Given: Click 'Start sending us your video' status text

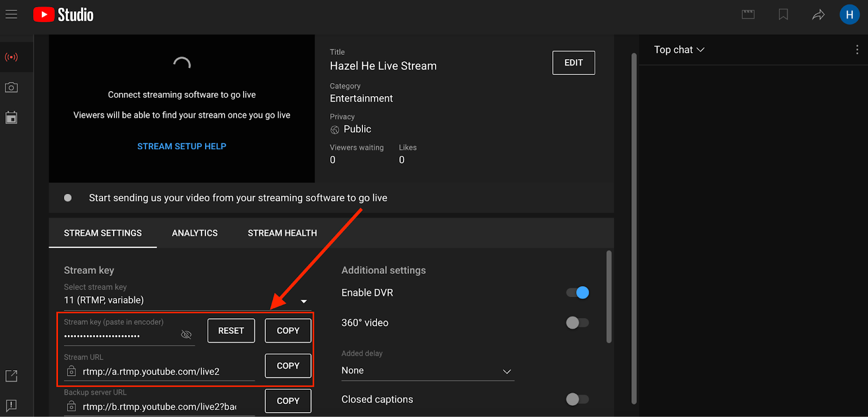Looking at the screenshot, I should point(238,198).
